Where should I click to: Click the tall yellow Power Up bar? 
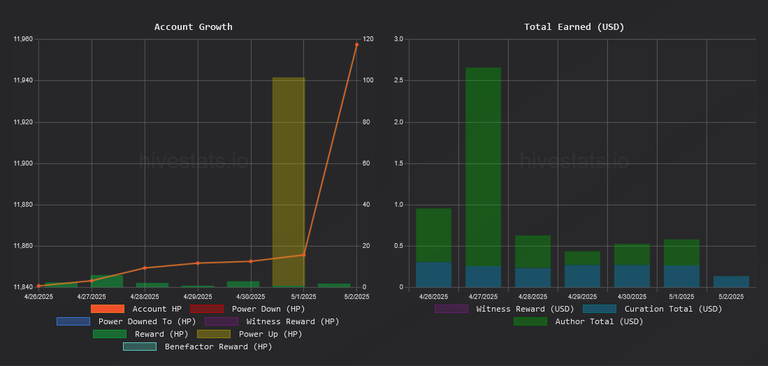click(288, 181)
